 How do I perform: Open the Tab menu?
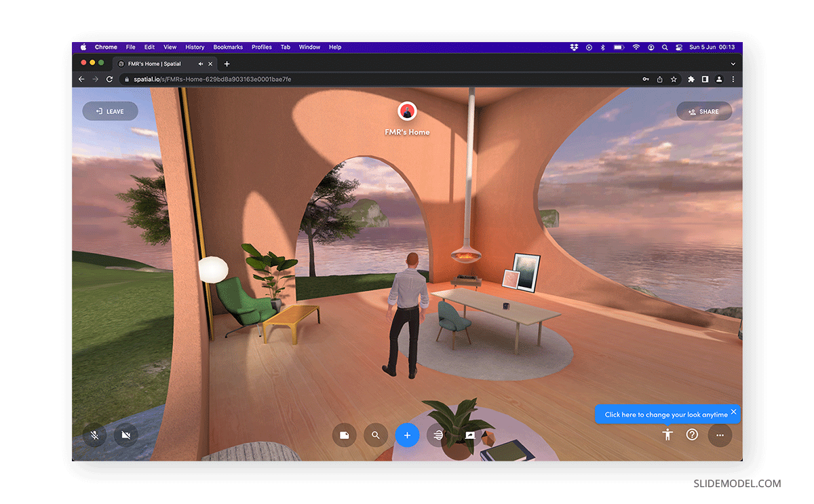(x=286, y=47)
